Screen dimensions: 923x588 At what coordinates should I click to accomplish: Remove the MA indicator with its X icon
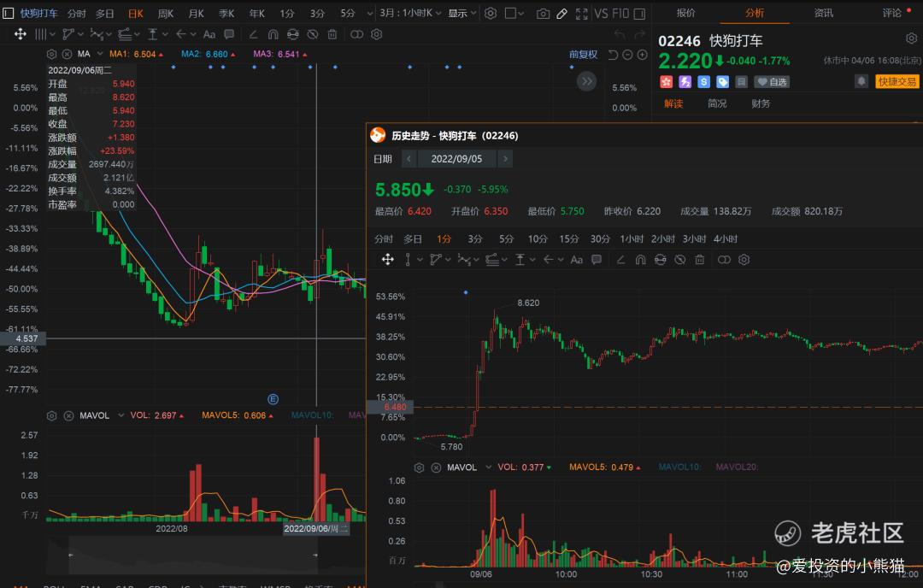68,54
